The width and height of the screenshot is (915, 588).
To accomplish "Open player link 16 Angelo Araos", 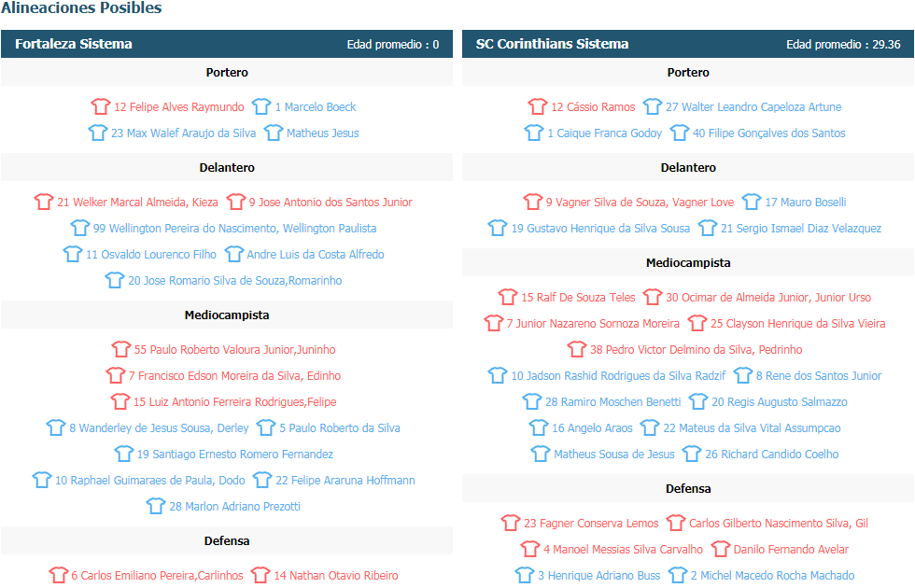I will tap(592, 428).
